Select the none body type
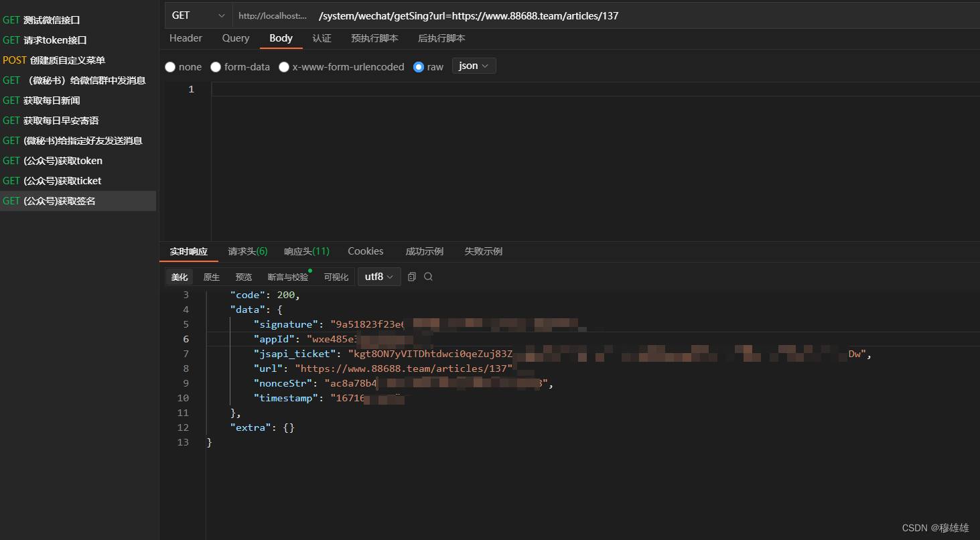 pos(184,67)
